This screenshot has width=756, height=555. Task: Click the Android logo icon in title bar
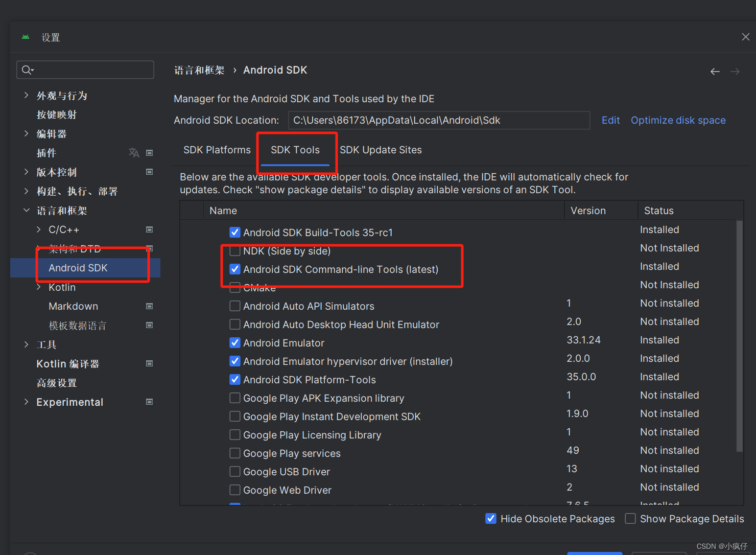click(26, 37)
